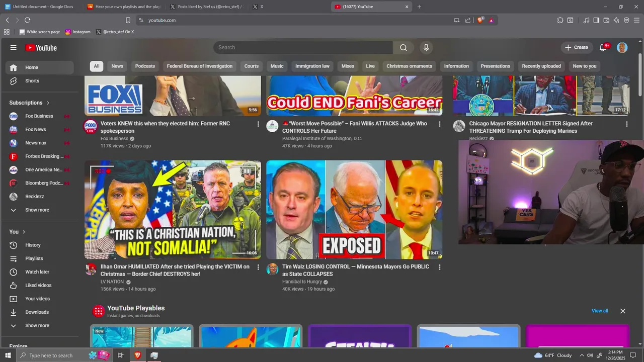644x362 pixels.
Task: Open more options for Ilhan Omar video
Action: tap(258, 267)
